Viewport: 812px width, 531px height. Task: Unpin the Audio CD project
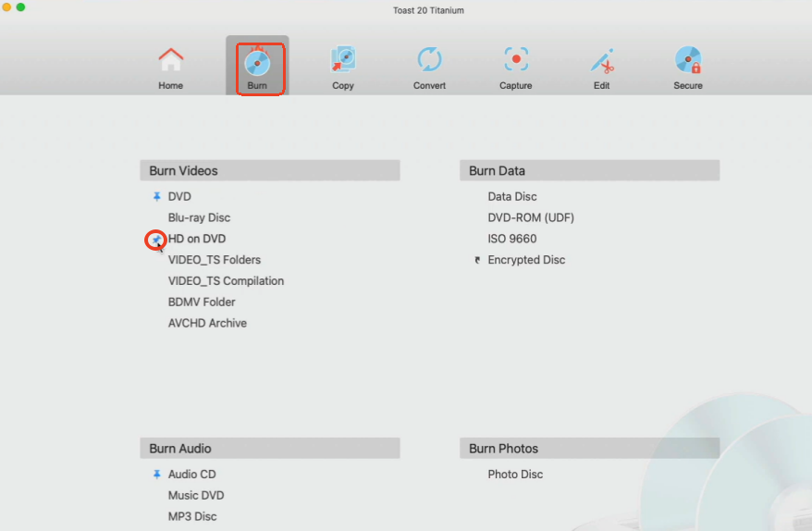[x=156, y=475]
